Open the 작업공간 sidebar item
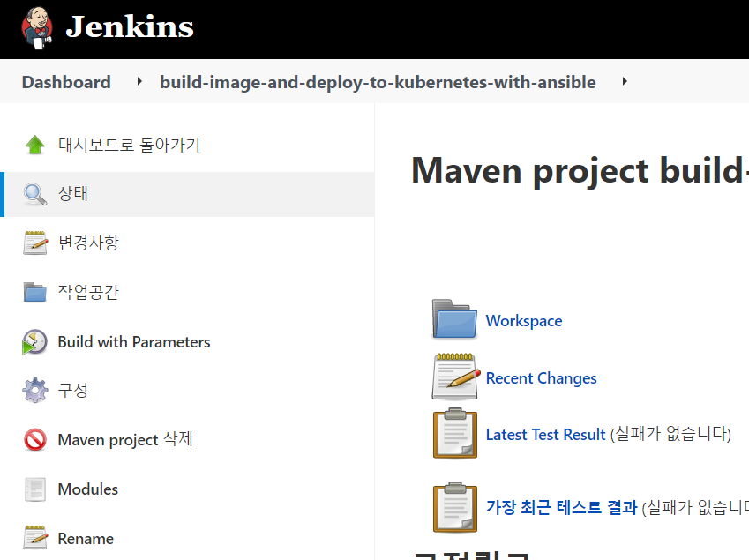 pyautogui.click(x=88, y=292)
